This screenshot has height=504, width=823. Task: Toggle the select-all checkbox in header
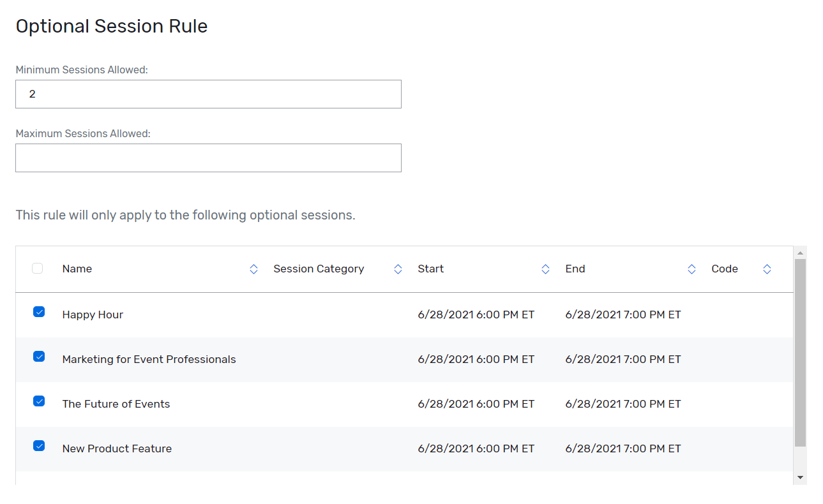coord(37,269)
